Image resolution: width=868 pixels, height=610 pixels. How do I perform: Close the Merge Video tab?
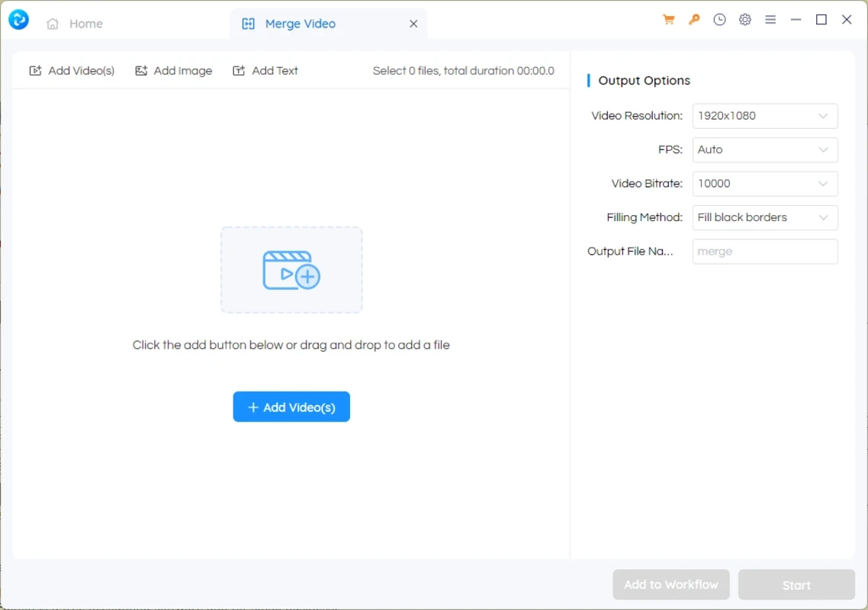413,24
